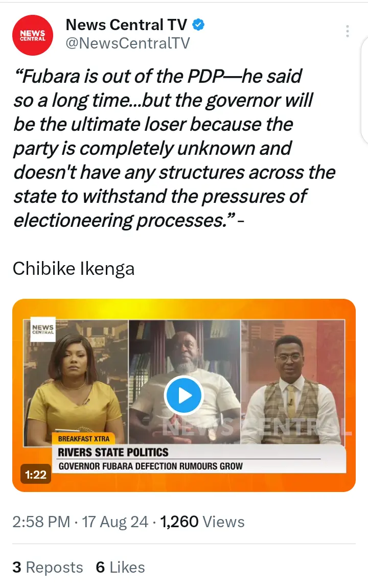Select the Breakfast Xtra label in video
The height and width of the screenshot is (588, 368).
point(84,439)
